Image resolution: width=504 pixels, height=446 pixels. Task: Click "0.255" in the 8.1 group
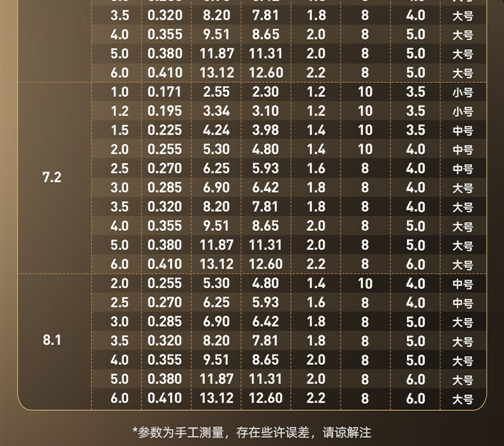pos(165,283)
